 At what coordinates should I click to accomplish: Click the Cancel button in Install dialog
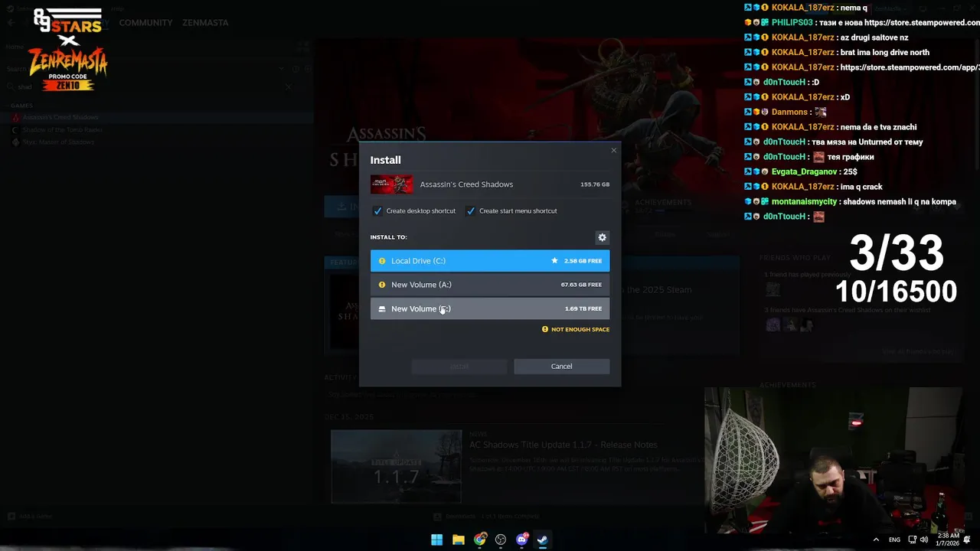pyautogui.click(x=561, y=366)
